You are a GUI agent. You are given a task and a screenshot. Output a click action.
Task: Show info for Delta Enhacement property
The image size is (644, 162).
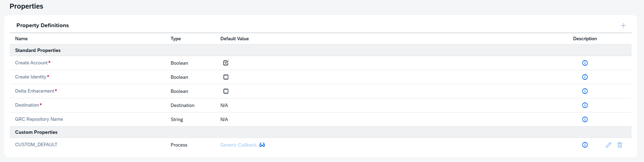coord(585,91)
